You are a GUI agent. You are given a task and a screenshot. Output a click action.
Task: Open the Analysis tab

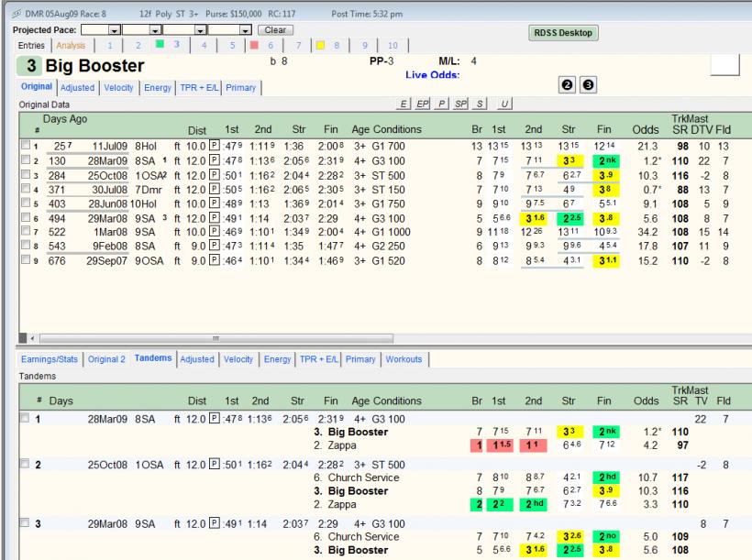pos(71,46)
